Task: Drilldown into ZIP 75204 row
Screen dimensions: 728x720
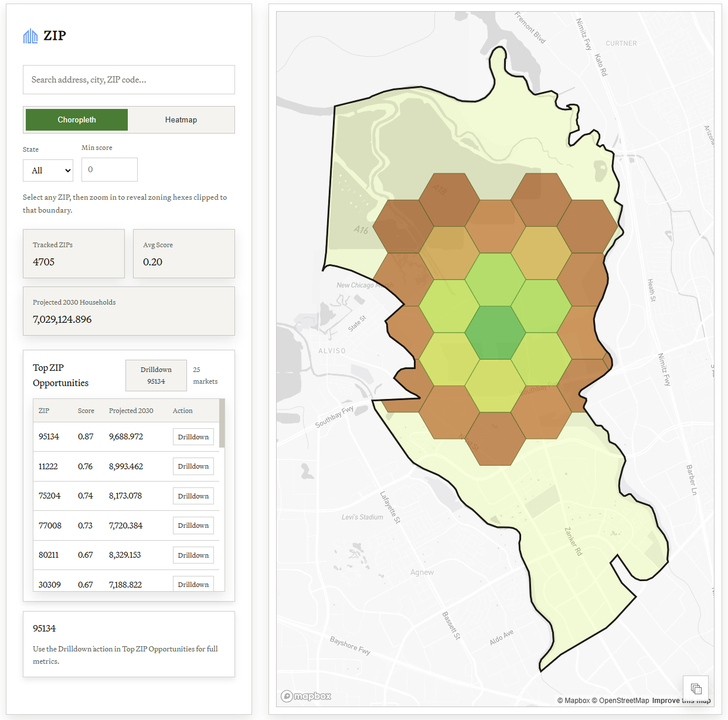Action: point(193,496)
